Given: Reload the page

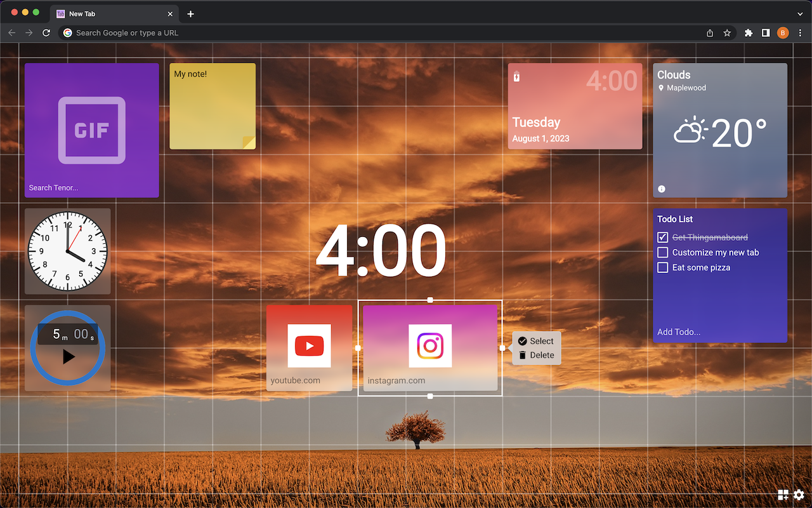Looking at the screenshot, I should tap(46, 33).
